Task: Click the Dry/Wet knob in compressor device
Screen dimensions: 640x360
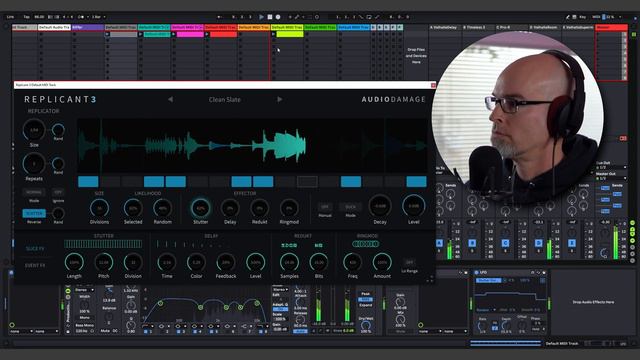Action: coord(366,326)
